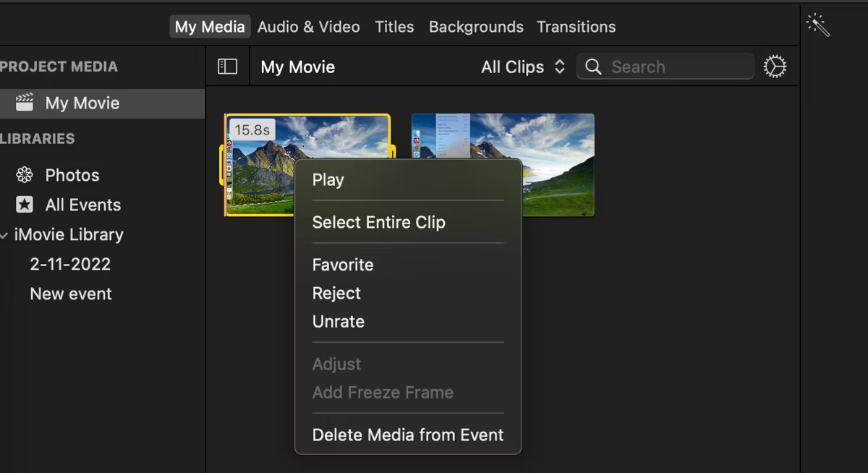Choose Delete Media from Event
This screenshot has height=473, width=868.
(408, 435)
